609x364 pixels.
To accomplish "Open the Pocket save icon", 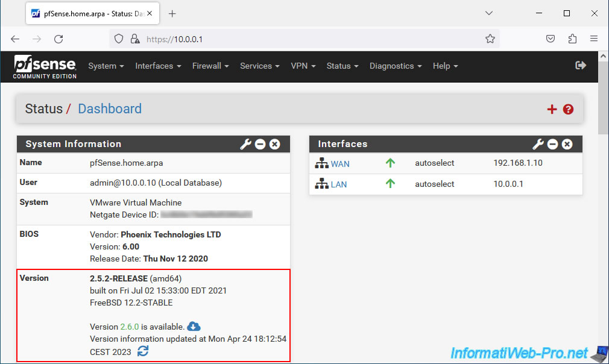I will pyautogui.click(x=551, y=39).
